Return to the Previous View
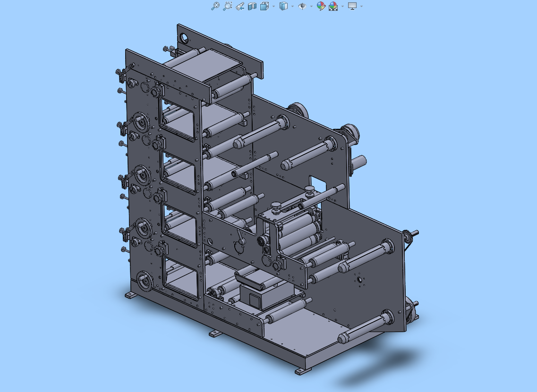 click(240, 6)
